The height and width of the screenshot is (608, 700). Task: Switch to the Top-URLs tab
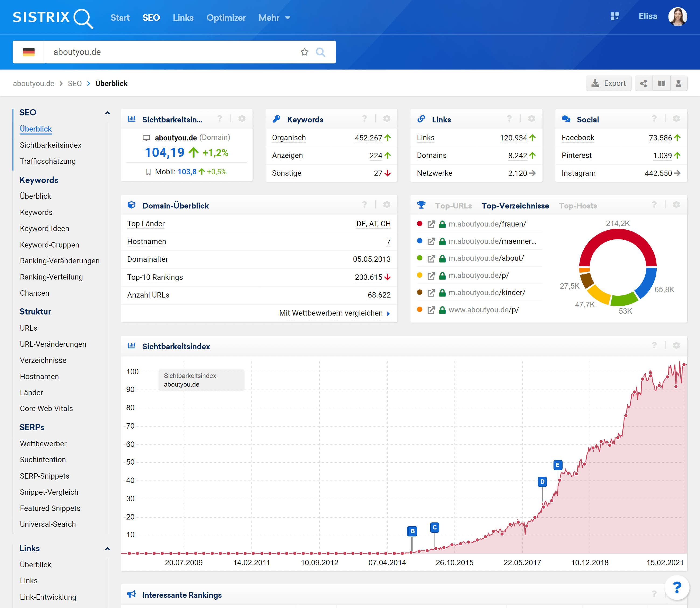pos(453,206)
